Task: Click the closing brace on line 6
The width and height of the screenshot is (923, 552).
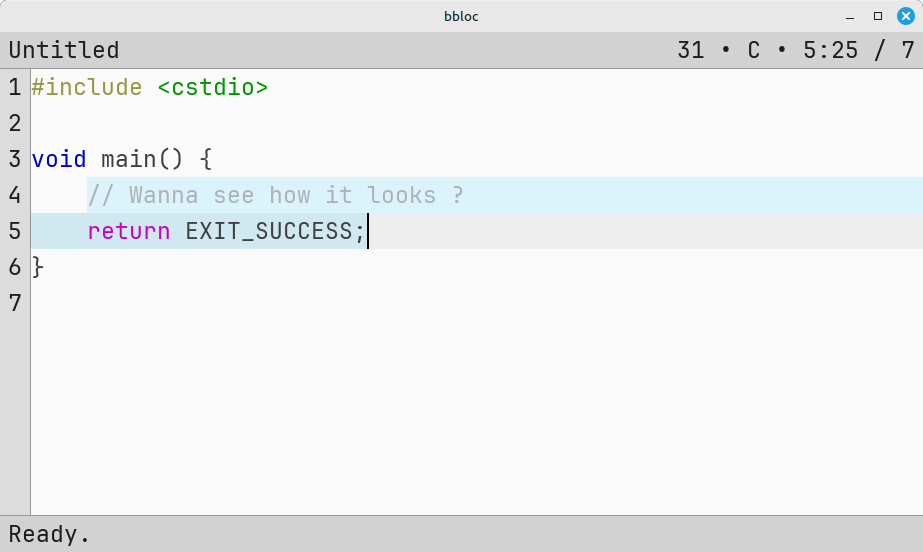Action: point(38,267)
